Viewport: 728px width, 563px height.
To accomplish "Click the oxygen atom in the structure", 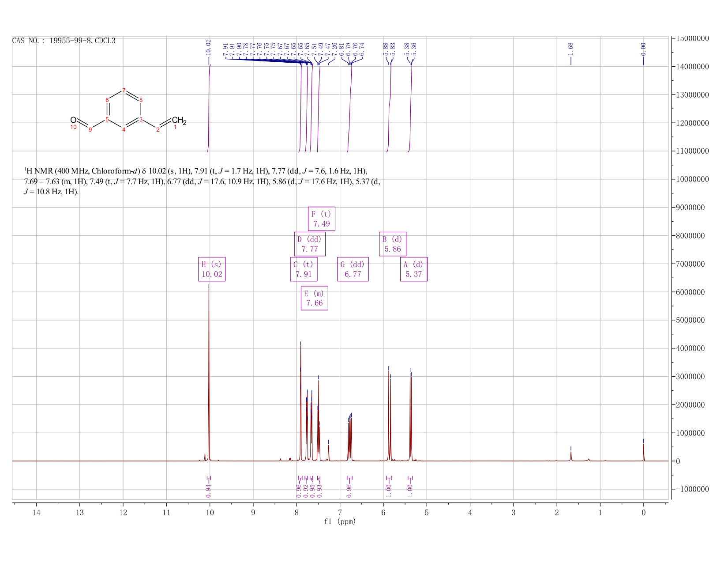I will pos(73,120).
